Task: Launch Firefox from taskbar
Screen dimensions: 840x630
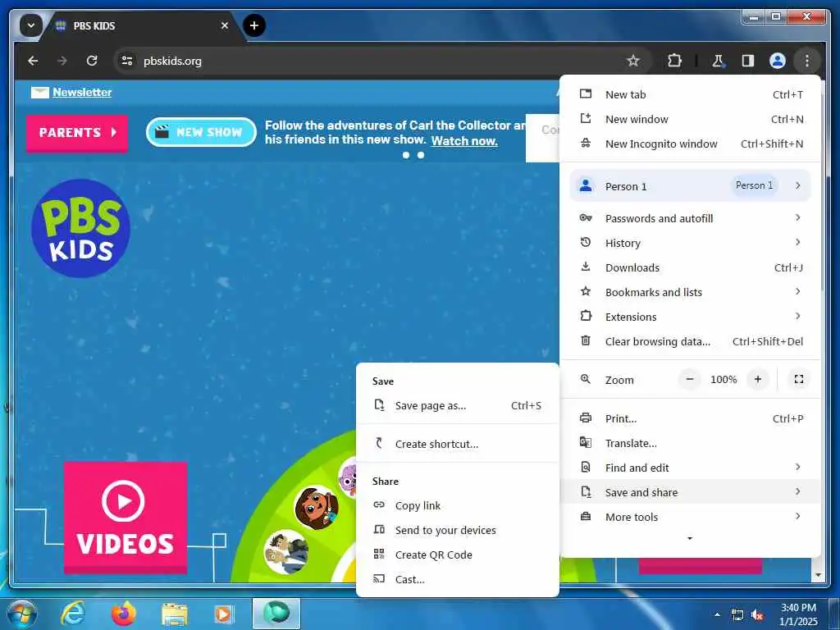Action: (x=124, y=614)
